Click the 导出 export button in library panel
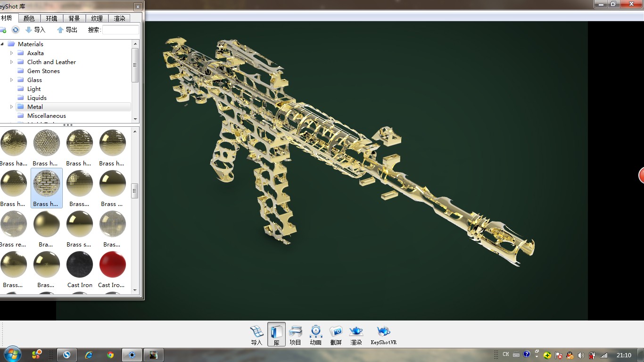This screenshot has height=362, width=644. 67,30
